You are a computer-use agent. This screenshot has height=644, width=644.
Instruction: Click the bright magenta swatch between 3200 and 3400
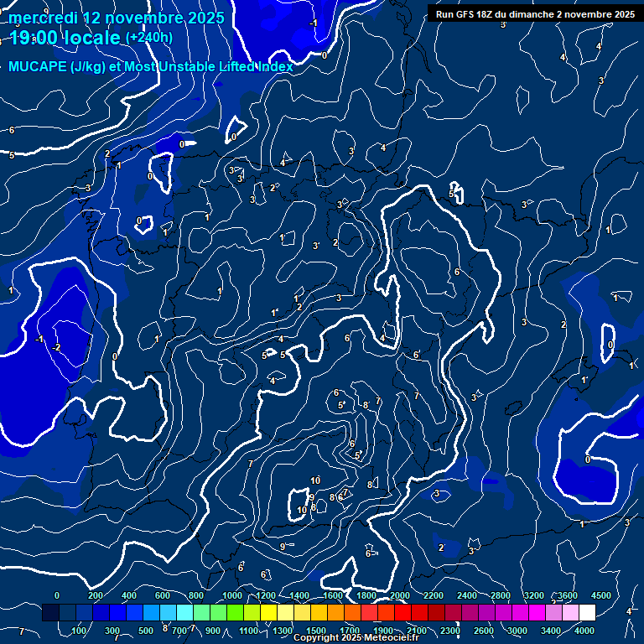[537, 612]
